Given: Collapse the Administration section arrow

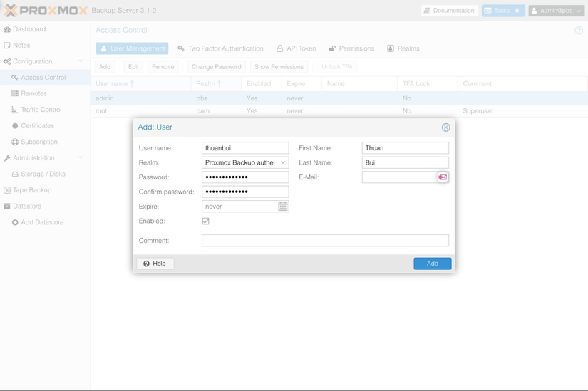Looking at the screenshot, I should pyautogui.click(x=81, y=158).
